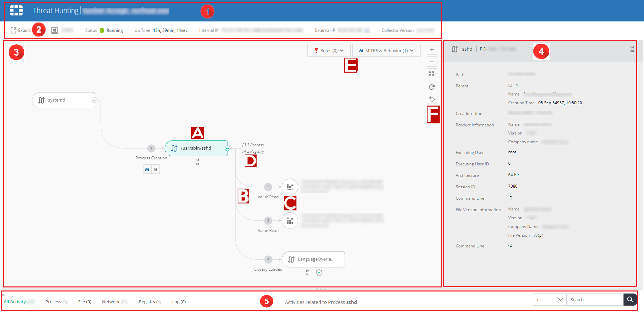Click the Executing User value 'root'
The width and height of the screenshot is (644, 312).
[512, 152]
